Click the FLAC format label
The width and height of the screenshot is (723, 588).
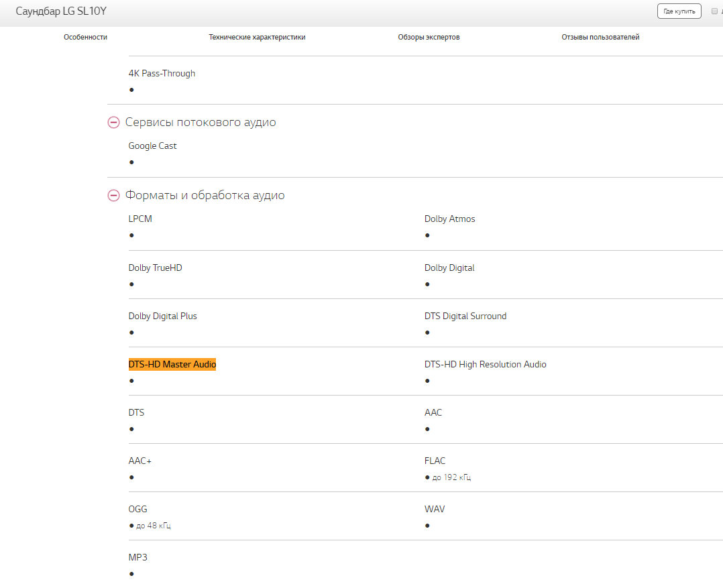[435, 461]
